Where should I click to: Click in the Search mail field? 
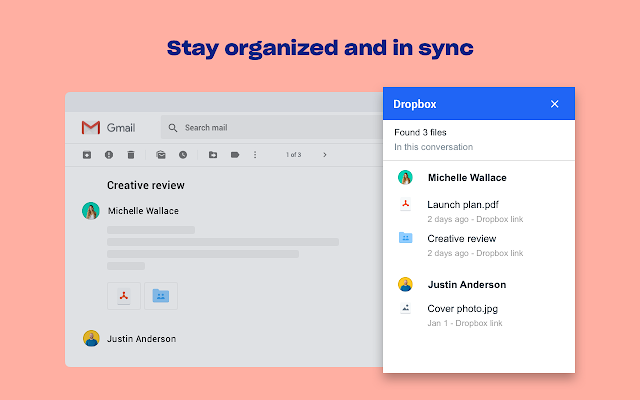click(x=270, y=128)
